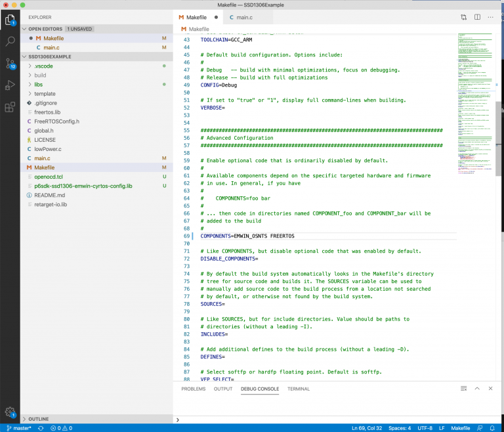Toggle maximize panel size chevron

(x=477, y=389)
